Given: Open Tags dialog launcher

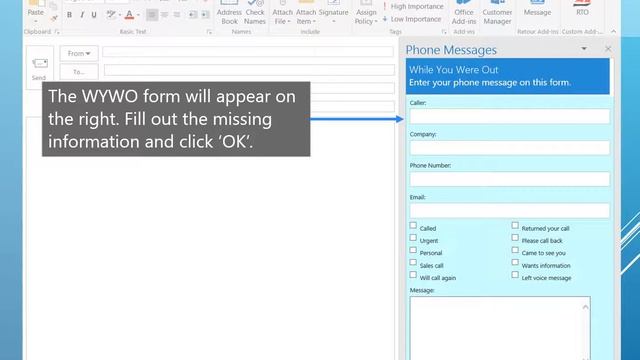Looking at the screenshot, I should (x=444, y=32).
